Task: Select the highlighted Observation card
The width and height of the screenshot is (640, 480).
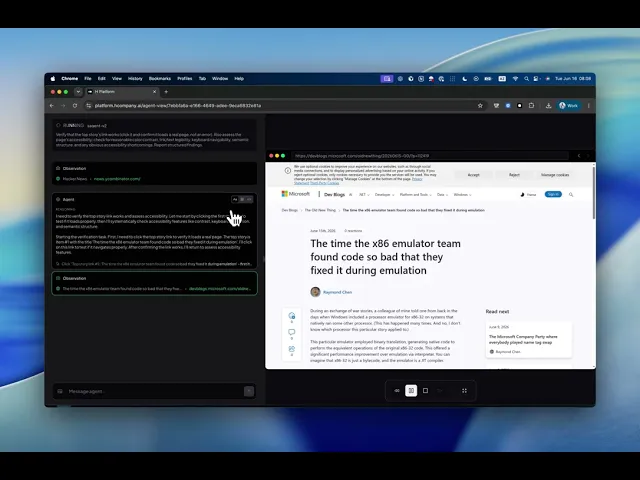Action: tap(155, 283)
